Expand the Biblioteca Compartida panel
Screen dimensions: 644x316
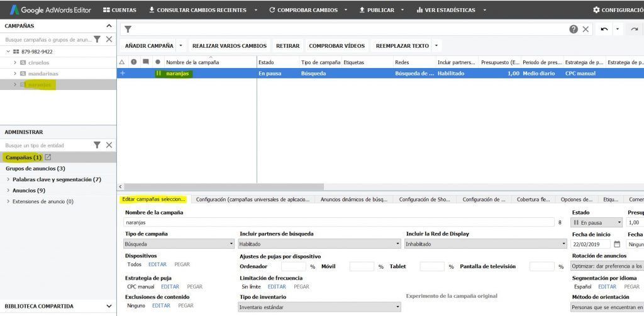tap(109, 306)
